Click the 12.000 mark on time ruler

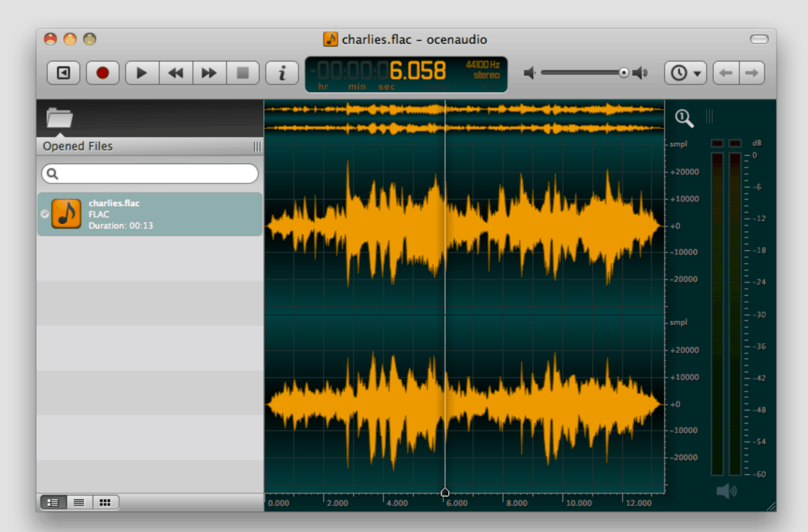638,503
